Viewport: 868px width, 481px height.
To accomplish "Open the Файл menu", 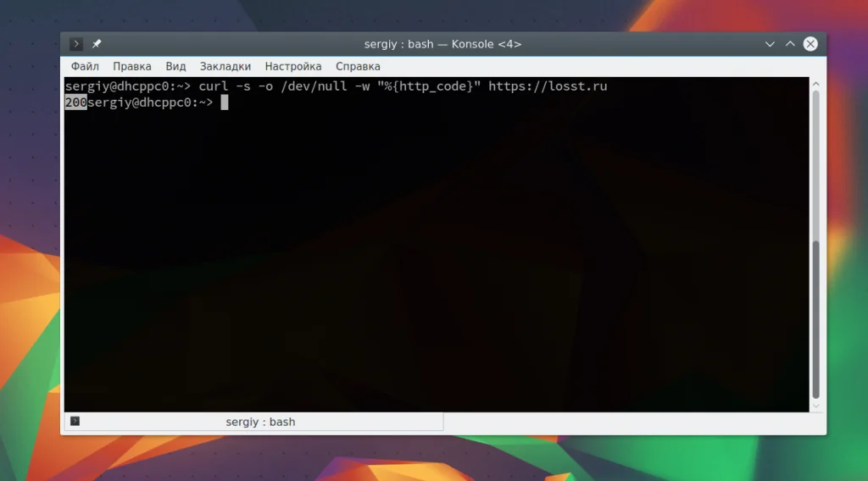I will 85,66.
